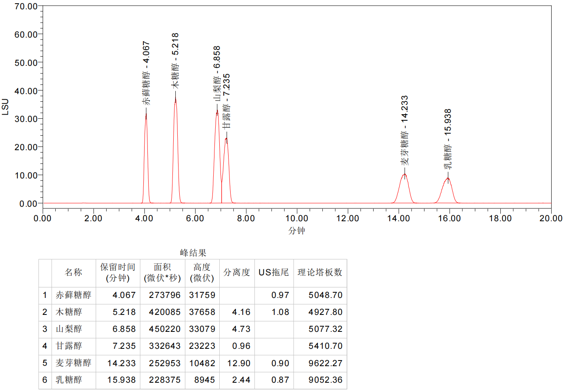Click the 分钟 x-axis title
Viewport: 565px width, 392px height.
tap(296, 231)
